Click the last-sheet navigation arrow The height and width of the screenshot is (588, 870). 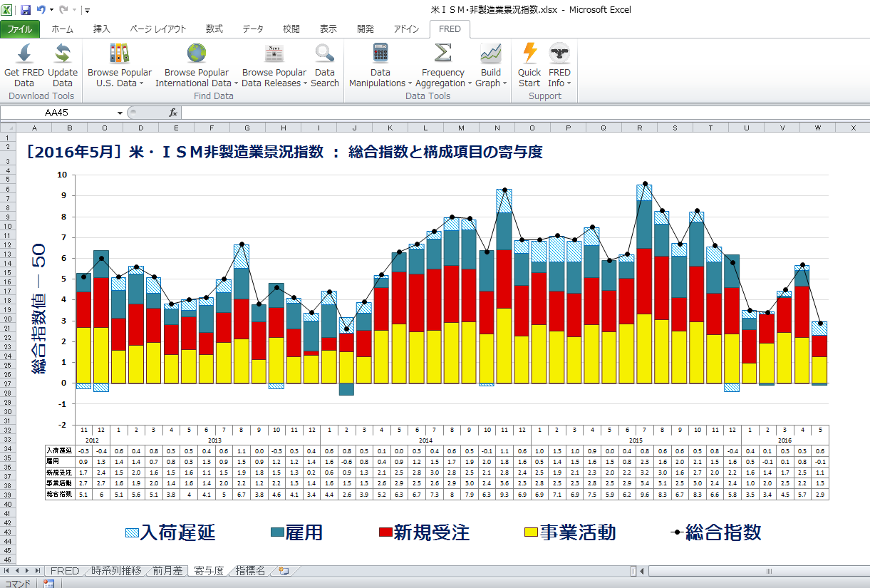[38, 571]
